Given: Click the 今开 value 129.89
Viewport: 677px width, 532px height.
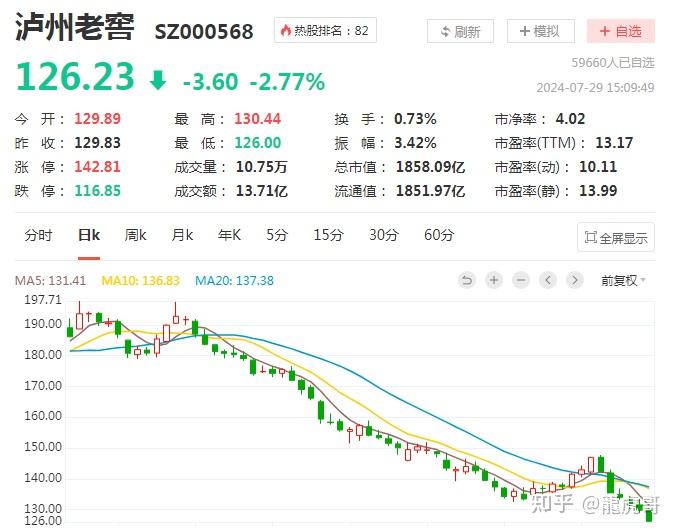Looking at the screenshot, I should [x=98, y=119].
